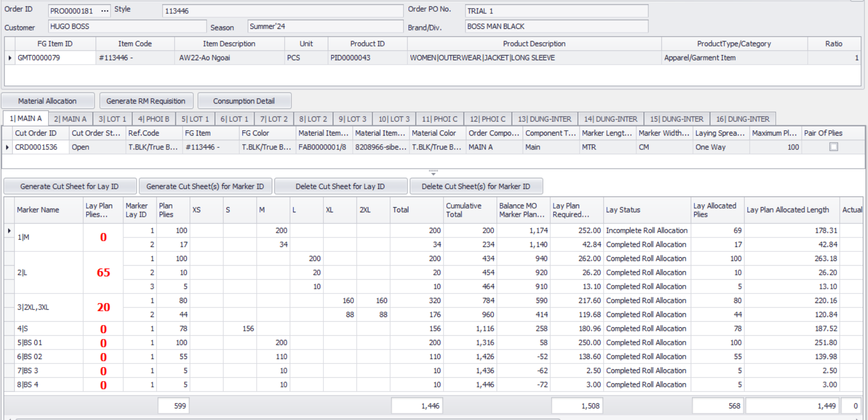Click the Season field with Summer'24
This screenshot has height=420, width=868.
point(325,27)
